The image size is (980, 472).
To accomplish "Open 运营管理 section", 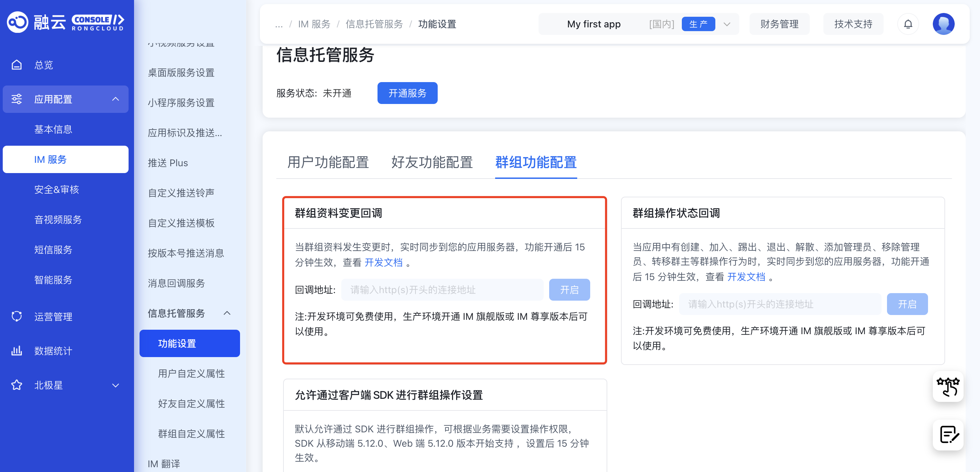I will coord(65,316).
